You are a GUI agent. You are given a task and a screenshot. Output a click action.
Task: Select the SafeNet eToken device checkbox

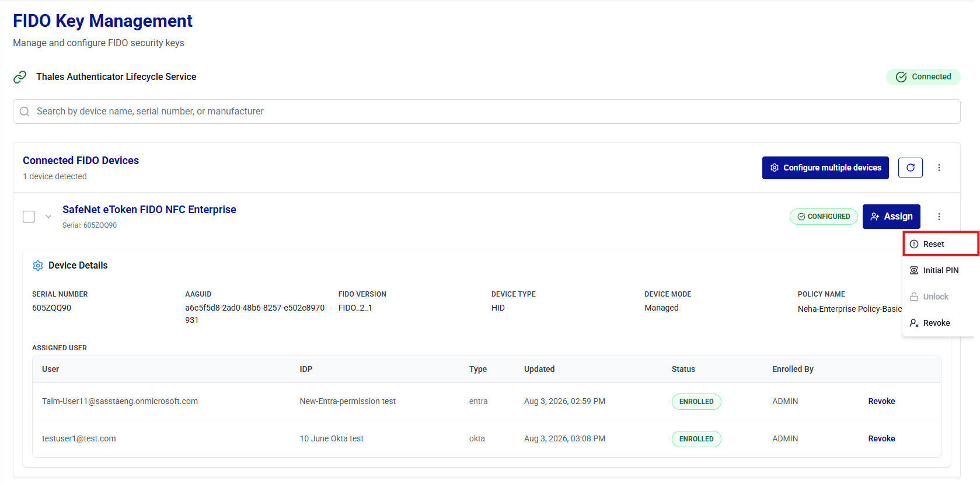[x=29, y=217]
